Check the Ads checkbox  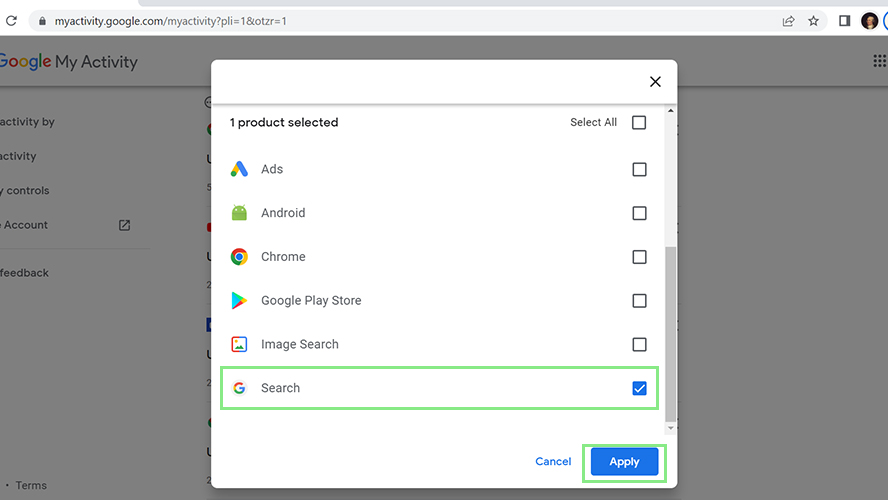point(639,169)
